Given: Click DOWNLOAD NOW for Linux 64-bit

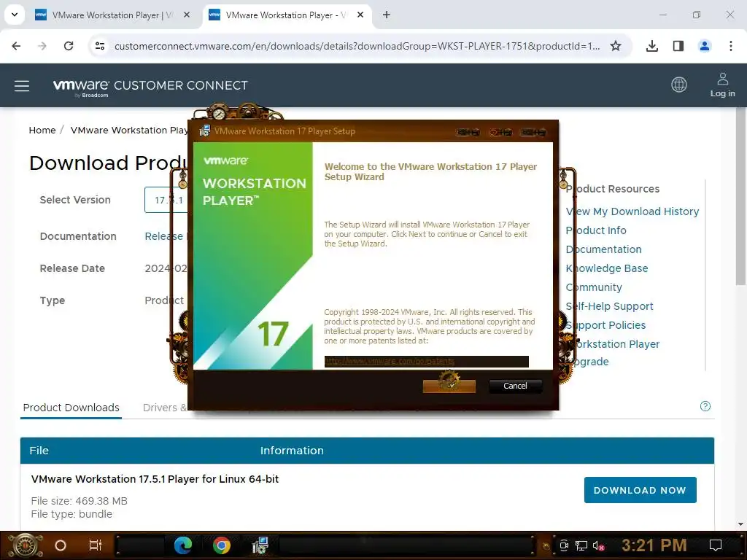Looking at the screenshot, I should click(640, 490).
